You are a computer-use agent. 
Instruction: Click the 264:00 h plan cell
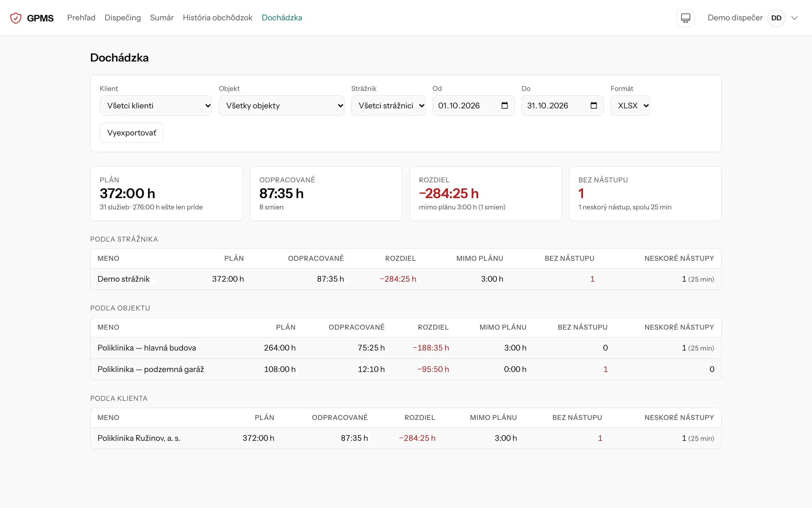(x=280, y=348)
